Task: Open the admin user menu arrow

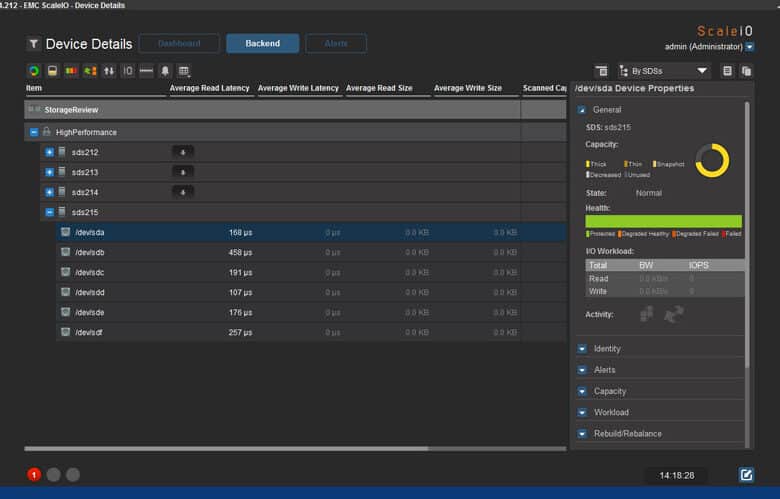Action: coord(750,47)
